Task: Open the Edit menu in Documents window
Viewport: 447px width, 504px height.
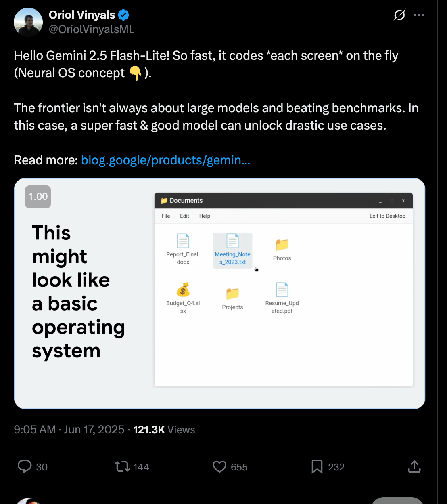Action: [184, 216]
